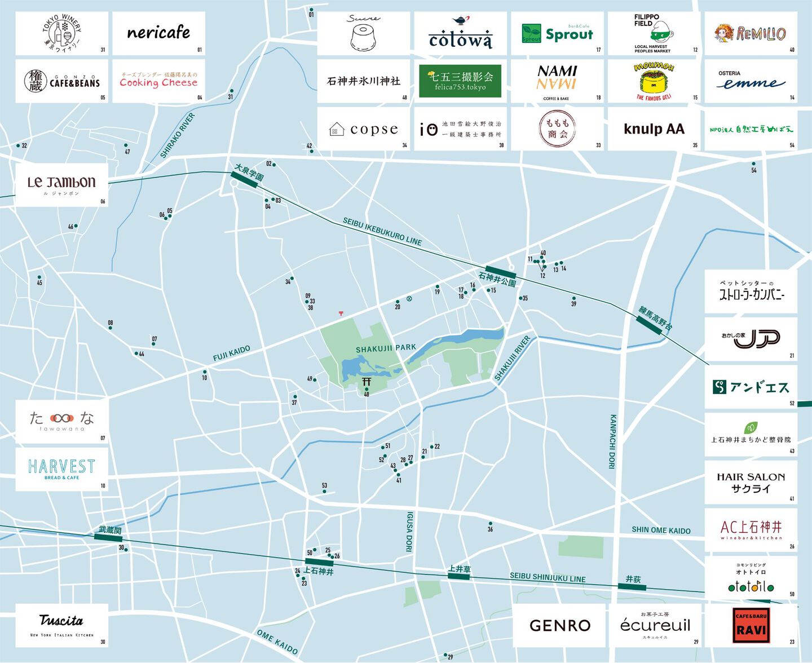Click the Le Jambon shop tile
The height and width of the screenshot is (663, 812).
[x=61, y=184]
